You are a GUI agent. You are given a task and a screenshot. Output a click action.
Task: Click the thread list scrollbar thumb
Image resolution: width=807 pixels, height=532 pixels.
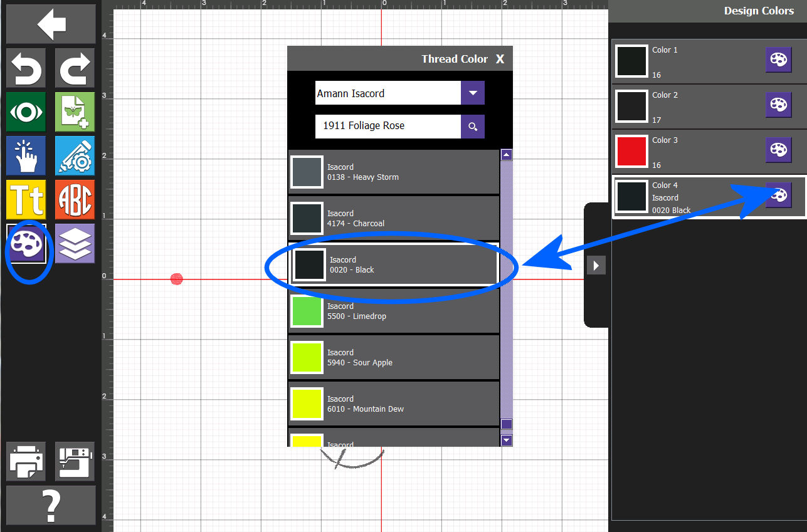pos(507,424)
